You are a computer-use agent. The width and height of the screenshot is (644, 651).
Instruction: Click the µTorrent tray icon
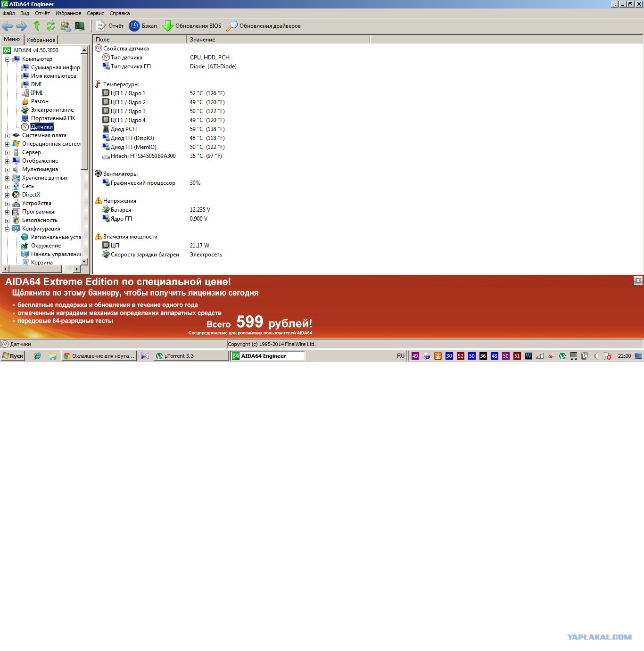click(562, 356)
